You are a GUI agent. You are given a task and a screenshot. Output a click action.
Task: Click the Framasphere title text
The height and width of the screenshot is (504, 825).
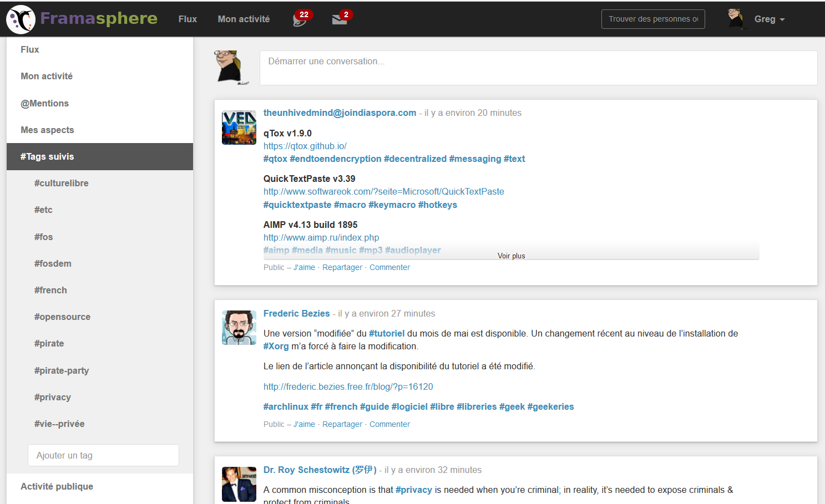click(99, 18)
